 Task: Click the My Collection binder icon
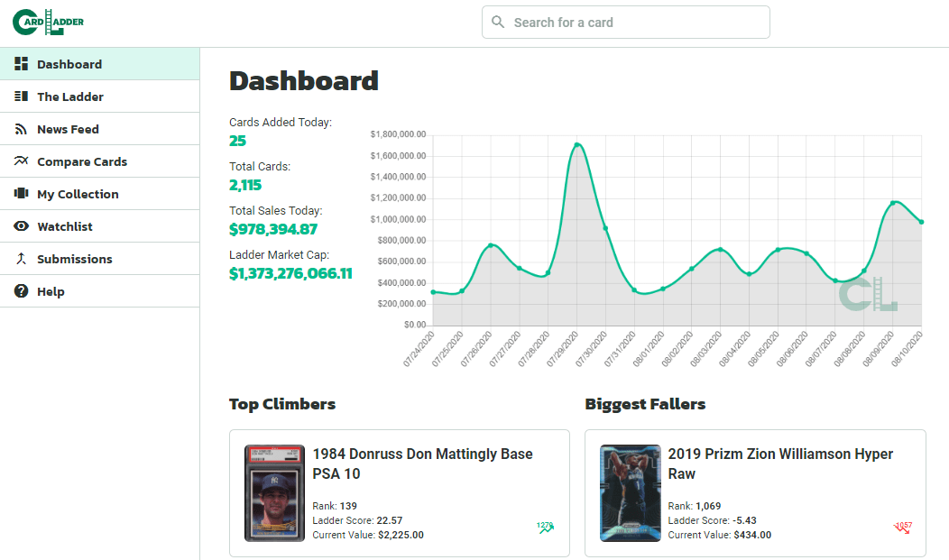click(20, 193)
